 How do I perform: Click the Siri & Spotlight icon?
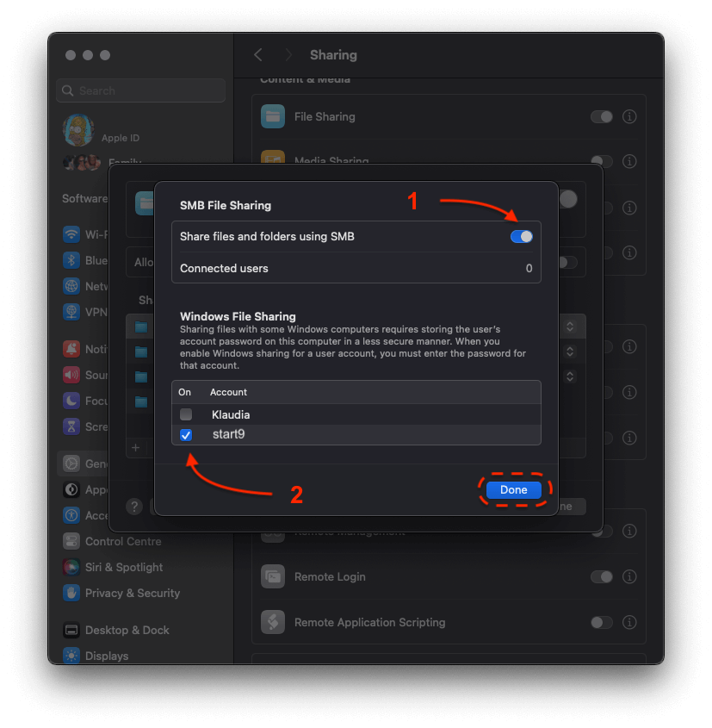click(x=71, y=567)
